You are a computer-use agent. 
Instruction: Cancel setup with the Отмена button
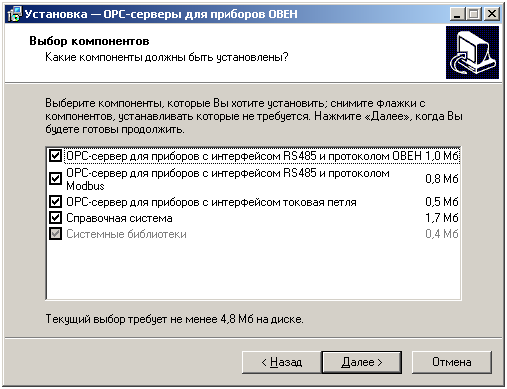pos(452,362)
